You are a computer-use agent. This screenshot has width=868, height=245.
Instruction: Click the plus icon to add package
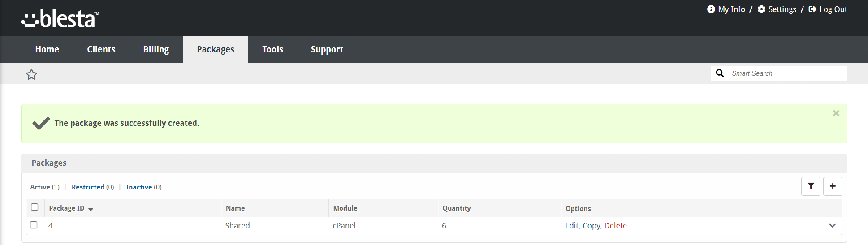point(833,186)
